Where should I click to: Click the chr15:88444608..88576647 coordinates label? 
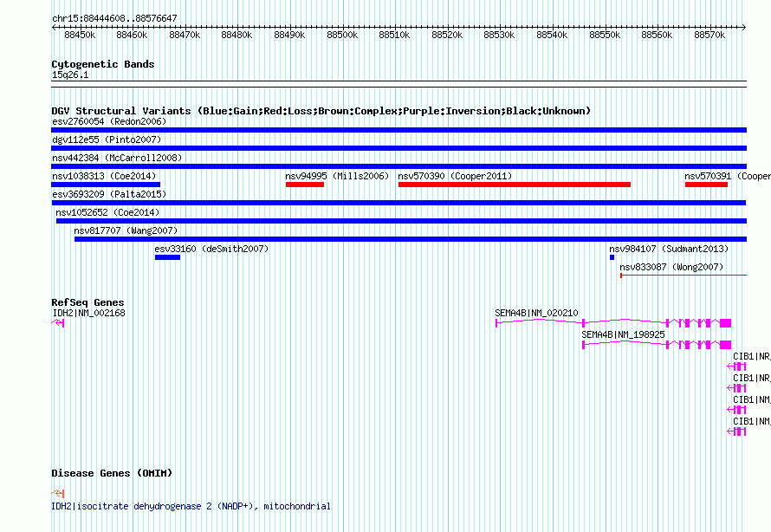pyautogui.click(x=114, y=18)
